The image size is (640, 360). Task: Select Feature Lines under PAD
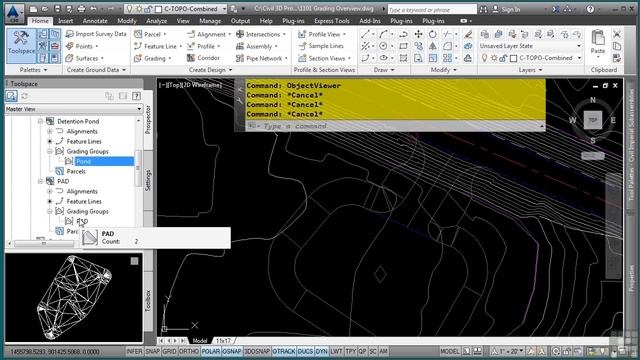click(84, 201)
